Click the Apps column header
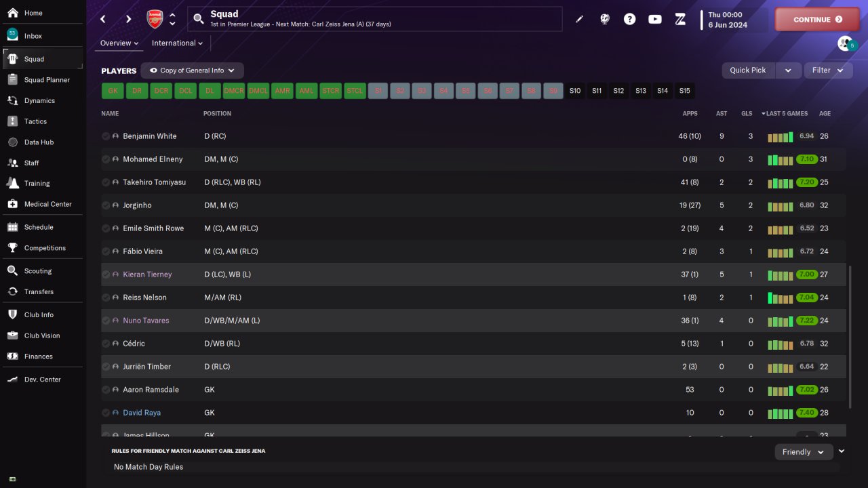868x488 pixels. tap(690, 114)
